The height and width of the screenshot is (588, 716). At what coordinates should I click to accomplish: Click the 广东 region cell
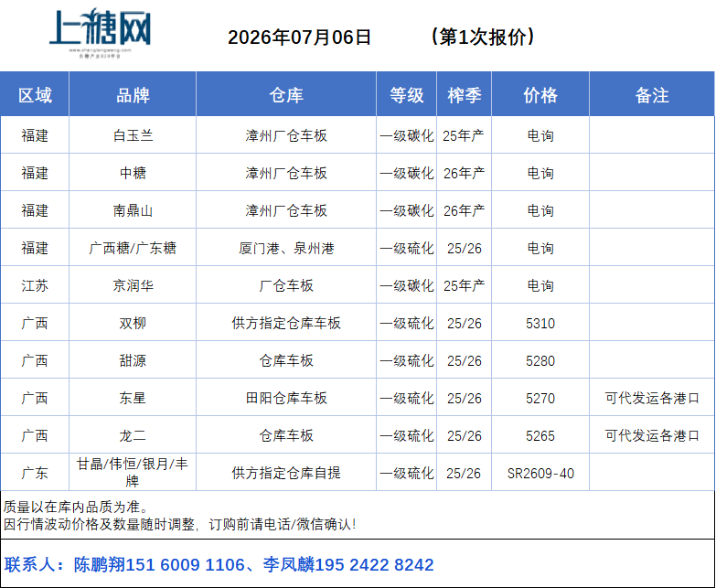pyautogui.click(x=35, y=473)
